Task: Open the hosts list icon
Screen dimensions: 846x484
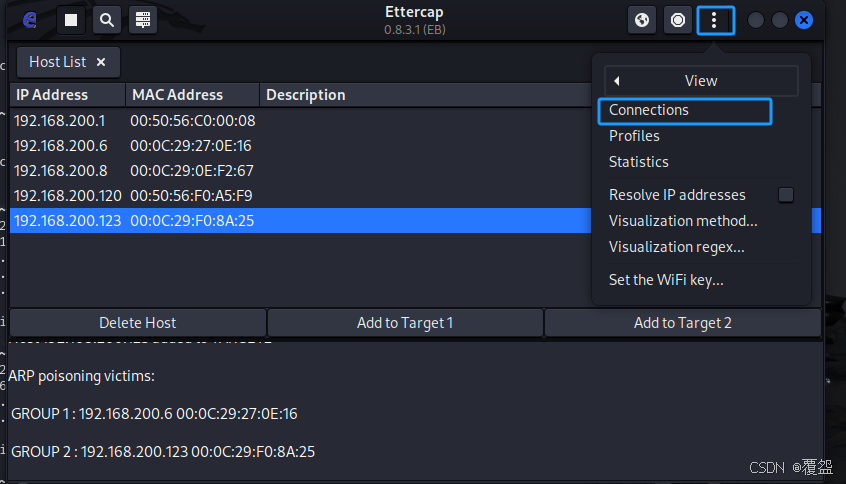Action: pyautogui.click(x=143, y=21)
